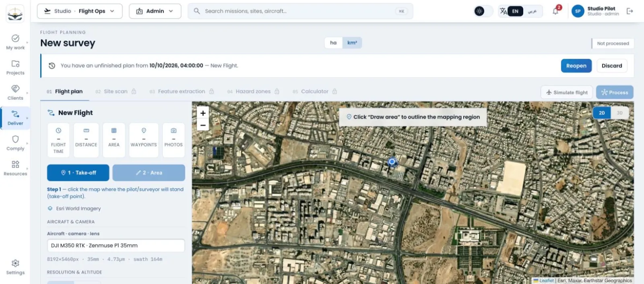The image size is (644, 284).
Task: Expand Resources submenu arrow
Action: click(x=27, y=168)
